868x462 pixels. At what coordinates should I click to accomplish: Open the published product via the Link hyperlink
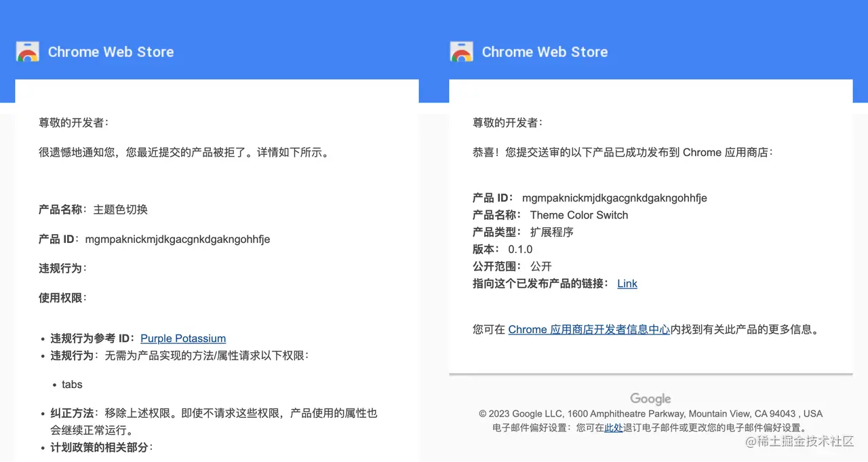pyautogui.click(x=627, y=284)
